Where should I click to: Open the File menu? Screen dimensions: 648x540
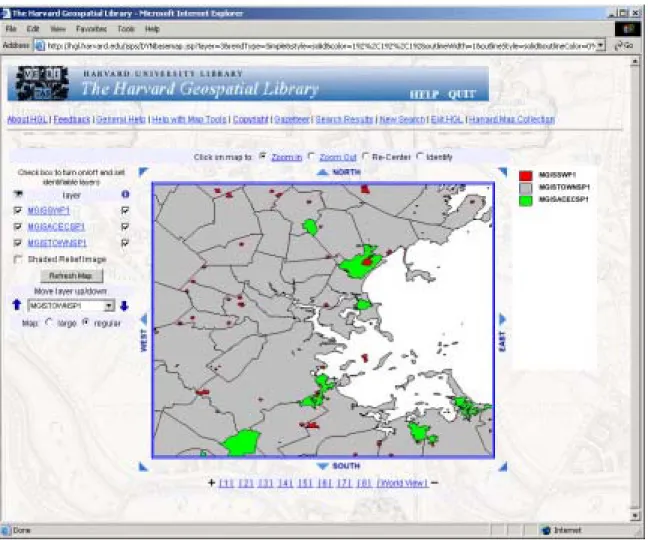click(11, 29)
